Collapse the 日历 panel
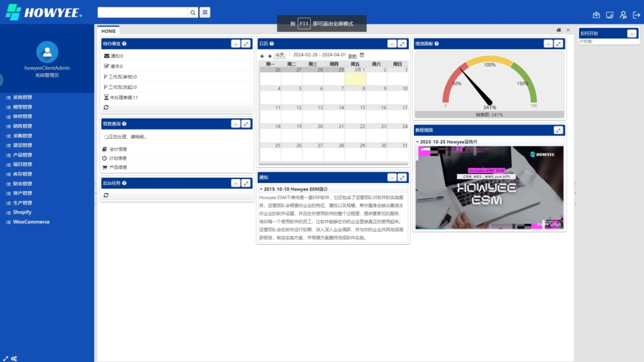This screenshot has height=362, width=644. coord(392,43)
